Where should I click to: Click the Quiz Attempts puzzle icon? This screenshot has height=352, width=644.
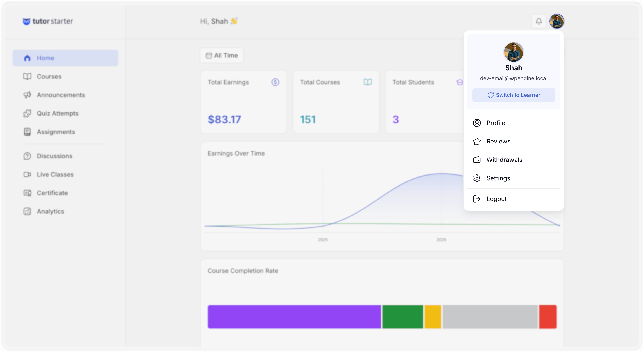pos(27,113)
